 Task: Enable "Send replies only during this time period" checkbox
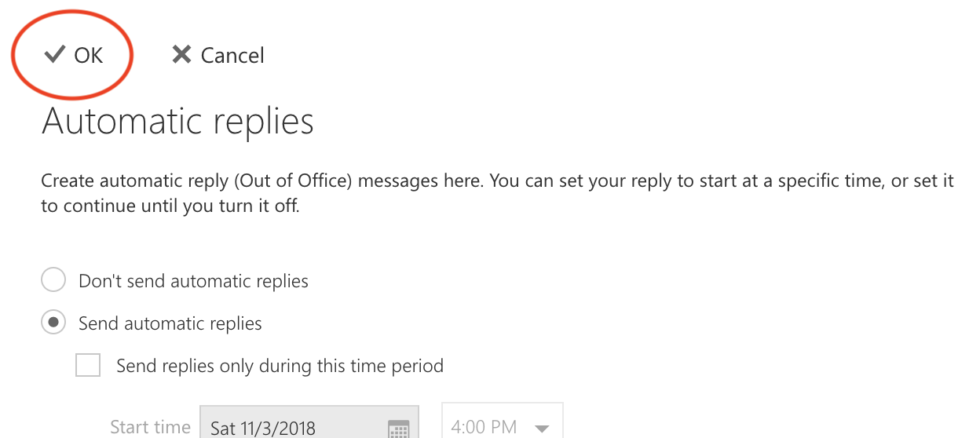pyautogui.click(x=88, y=365)
